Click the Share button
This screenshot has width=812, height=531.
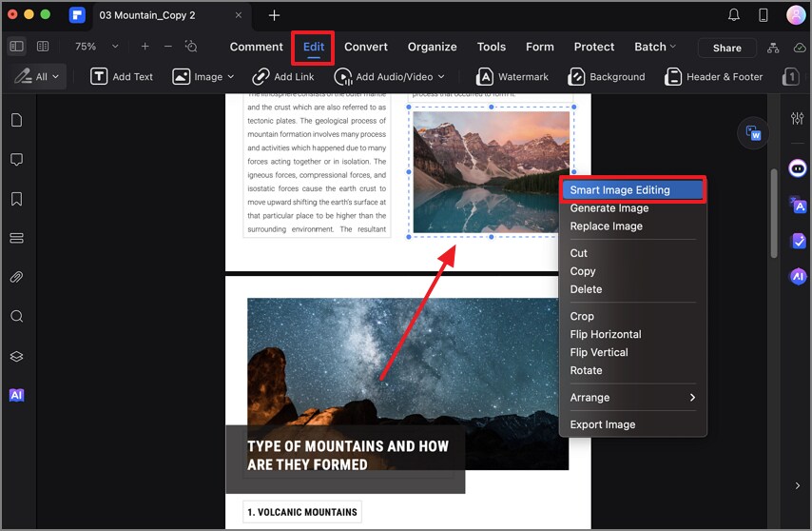727,48
